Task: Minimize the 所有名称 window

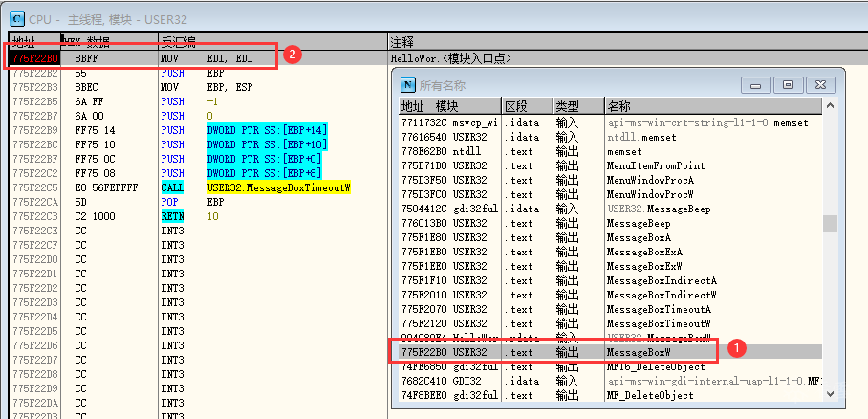Action: click(755, 85)
